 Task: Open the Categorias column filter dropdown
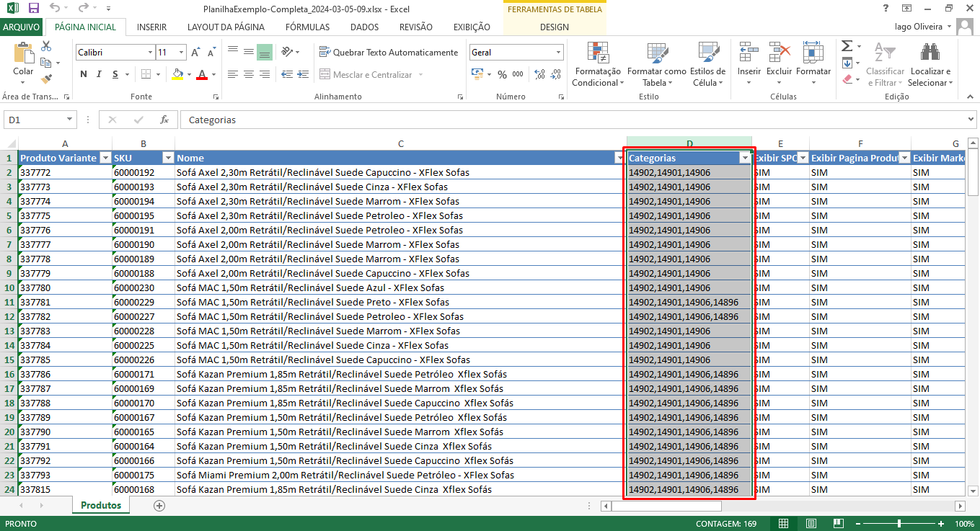pyautogui.click(x=745, y=158)
